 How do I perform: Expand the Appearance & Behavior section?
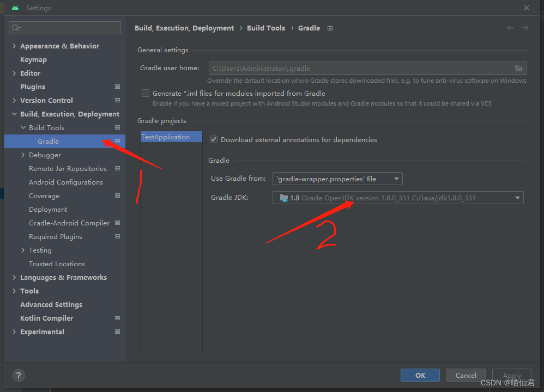[14, 46]
